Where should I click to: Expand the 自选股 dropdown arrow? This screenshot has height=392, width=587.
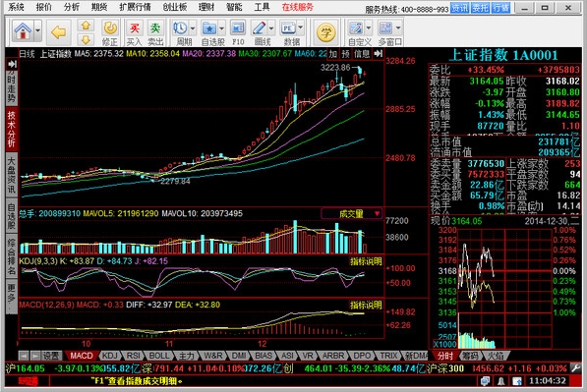[221, 28]
